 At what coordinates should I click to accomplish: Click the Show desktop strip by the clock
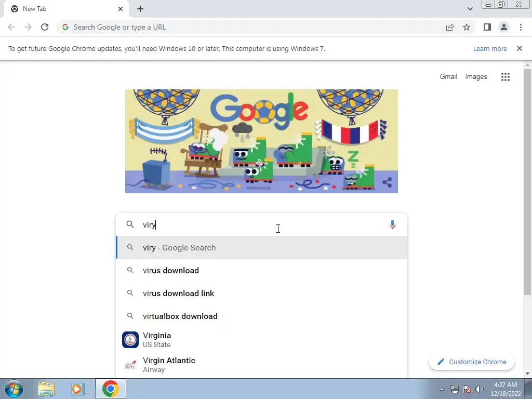(528, 389)
